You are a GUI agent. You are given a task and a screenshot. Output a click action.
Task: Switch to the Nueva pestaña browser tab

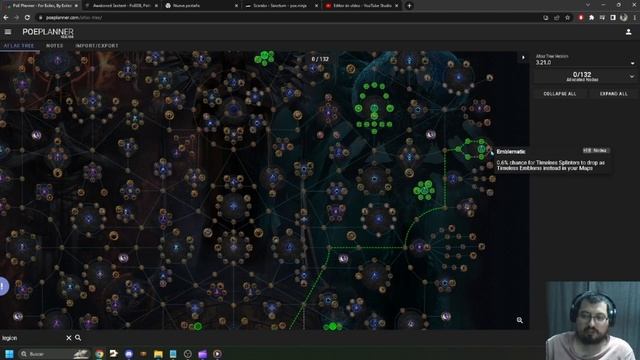(202, 6)
